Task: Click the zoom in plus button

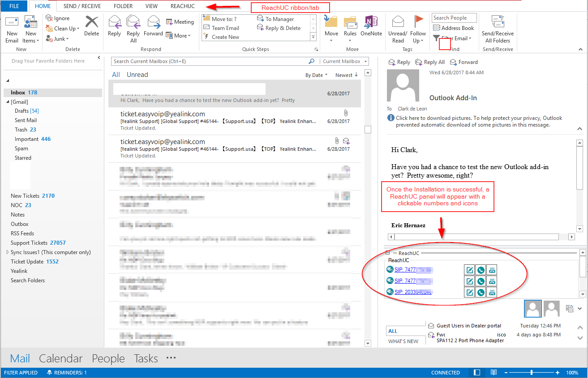Action: pyautogui.click(x=558, y=373)
